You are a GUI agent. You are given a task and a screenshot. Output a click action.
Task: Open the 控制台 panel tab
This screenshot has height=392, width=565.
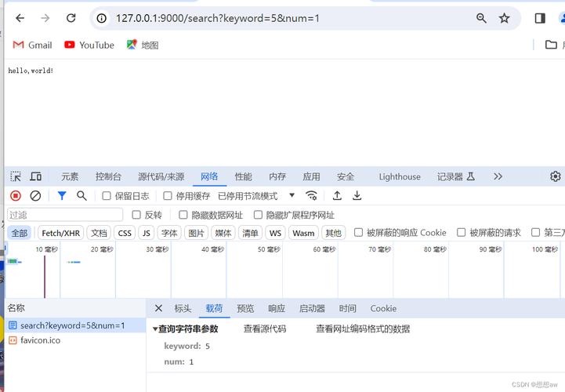(108, 177)
